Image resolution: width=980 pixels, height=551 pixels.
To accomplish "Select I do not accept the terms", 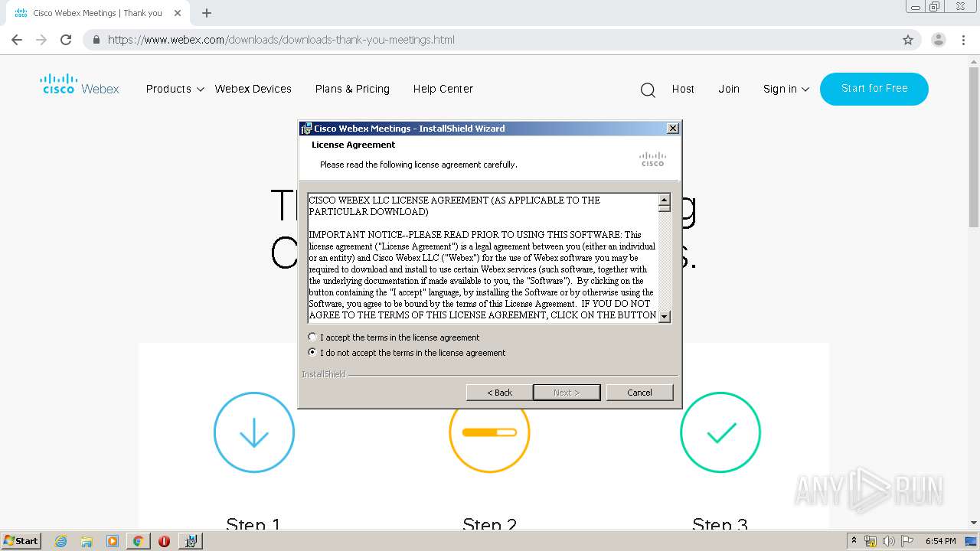I will 407,353.
